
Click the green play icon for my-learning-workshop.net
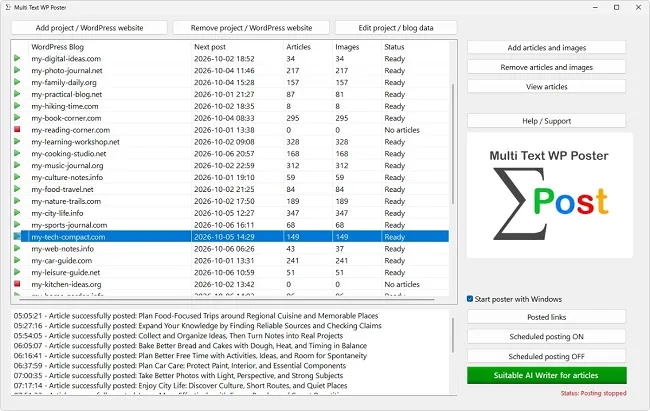coord(17,141)
